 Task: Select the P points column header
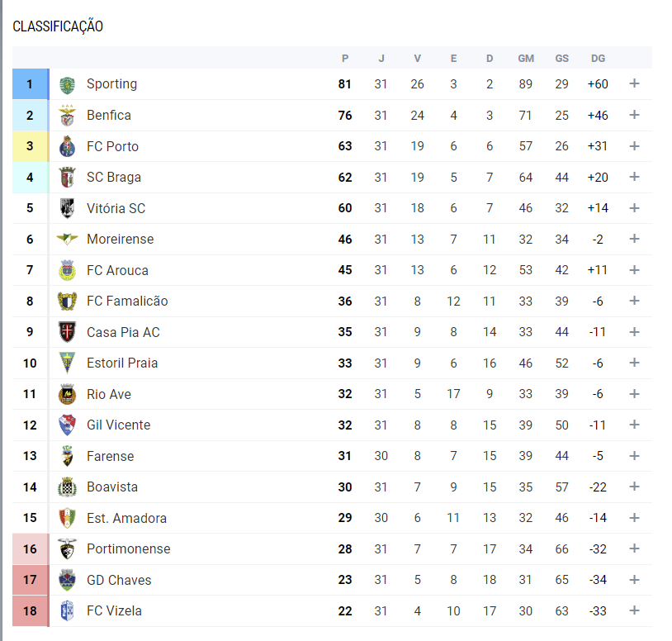[345, 59]
